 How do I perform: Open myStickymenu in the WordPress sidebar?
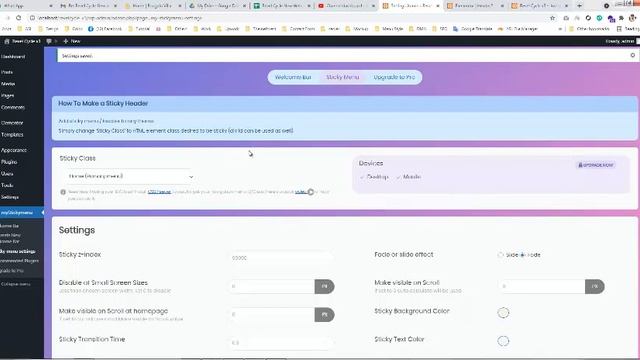click(x=22, y=213)
